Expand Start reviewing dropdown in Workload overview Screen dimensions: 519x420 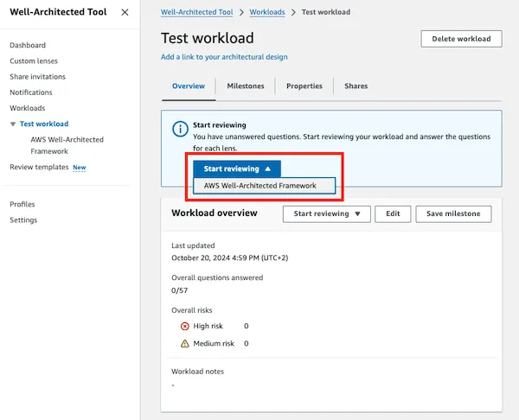point(327,214)
